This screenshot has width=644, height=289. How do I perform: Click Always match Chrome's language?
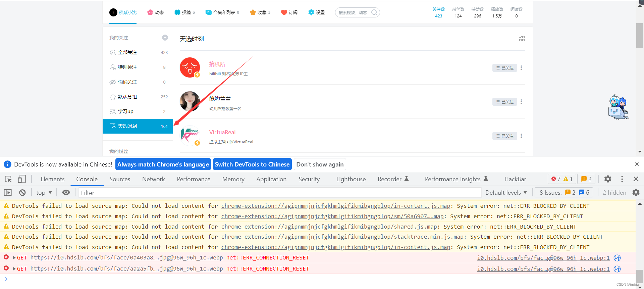pyautogui.click(x=163, y=164)
